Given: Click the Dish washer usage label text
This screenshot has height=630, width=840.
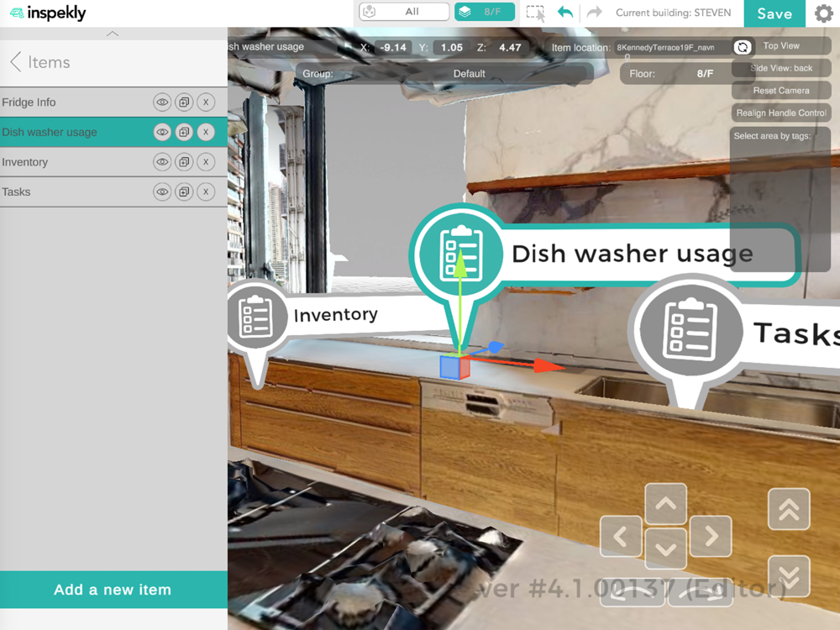Looking at the screenshot, I should coord(633,254).
